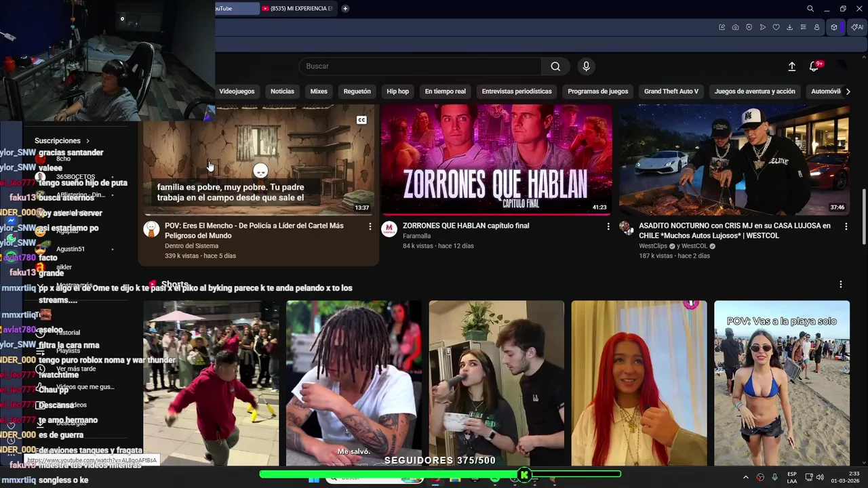Screen dimensions: 868x488
Task: Click the page vertical scrollbar
Action: pyautogui.click(x=865, y=217)
